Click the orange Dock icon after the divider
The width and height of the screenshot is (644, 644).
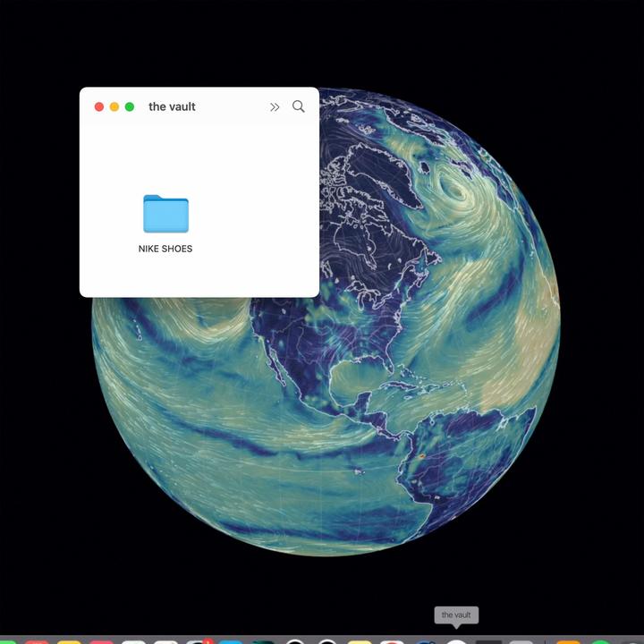click(567, 640)
